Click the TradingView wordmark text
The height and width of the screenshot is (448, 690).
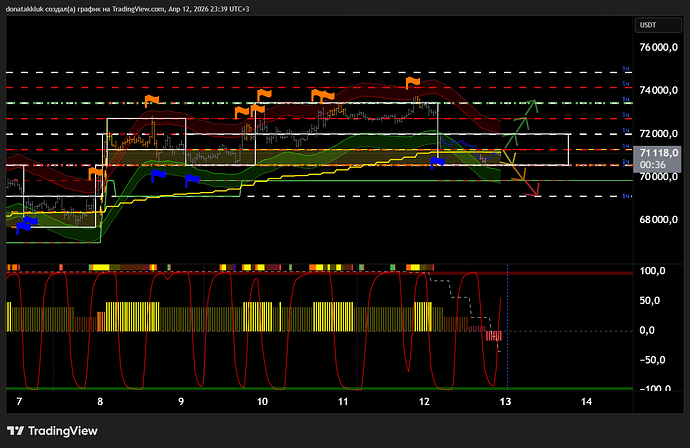click(x=62, y=431)
